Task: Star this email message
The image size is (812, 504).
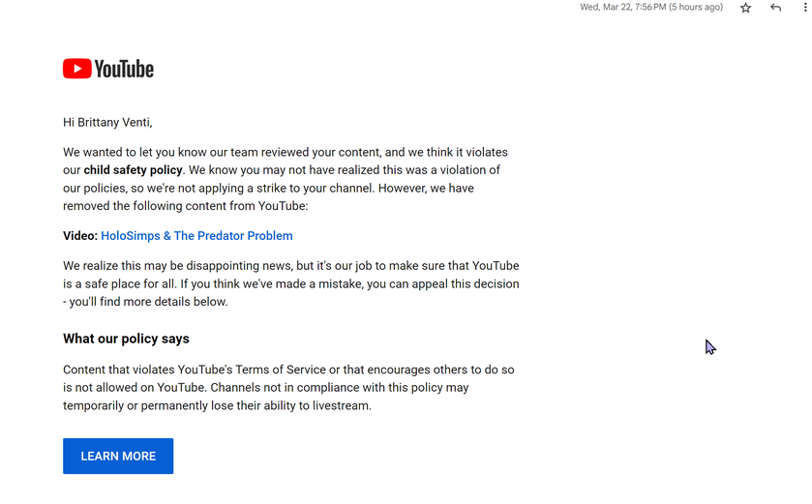Action: point(745,8)
